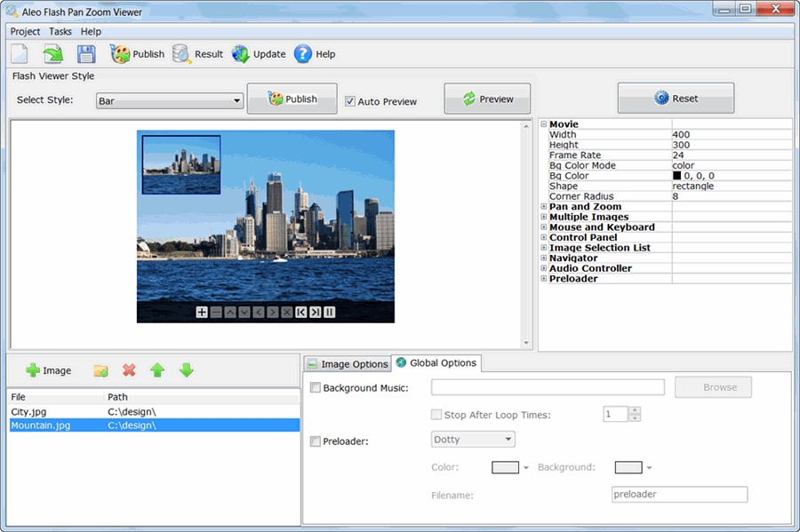Click the pause control in preview bar
Viewport: 800px width, 532px height.
click(x=329, y=312)
